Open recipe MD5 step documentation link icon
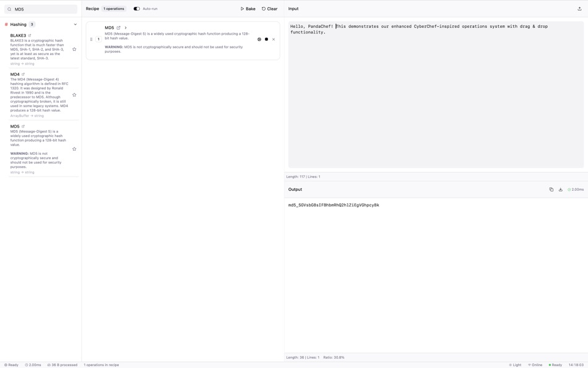Screen dimensions: 588x368 click(x=118, y=28)
